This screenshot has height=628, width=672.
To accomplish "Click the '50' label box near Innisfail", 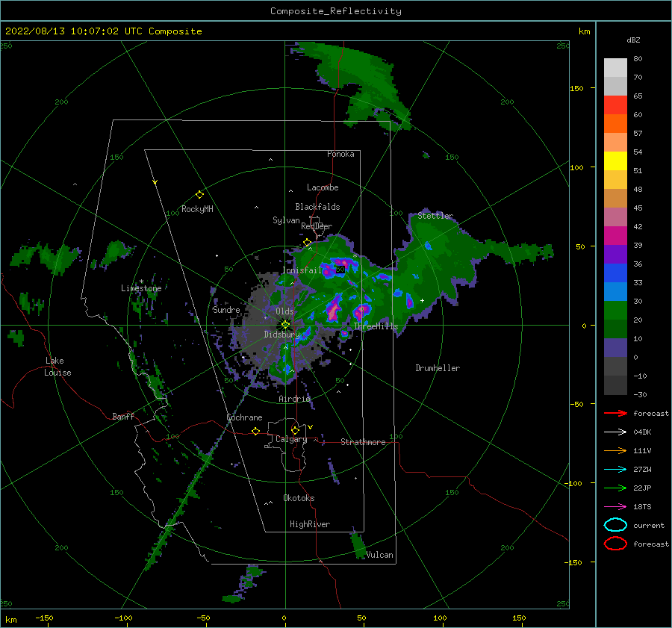I will pos(340,270).
